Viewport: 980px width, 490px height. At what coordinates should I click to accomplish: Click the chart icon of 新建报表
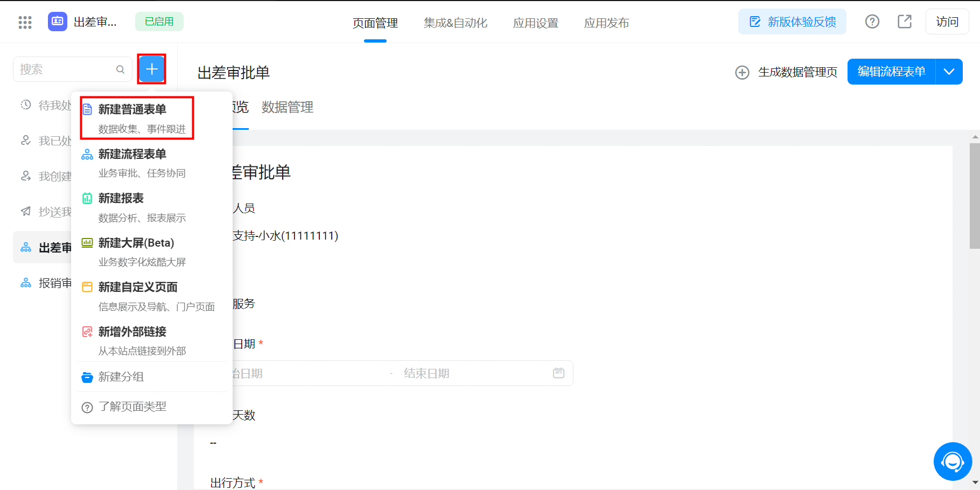coord(87,198)
